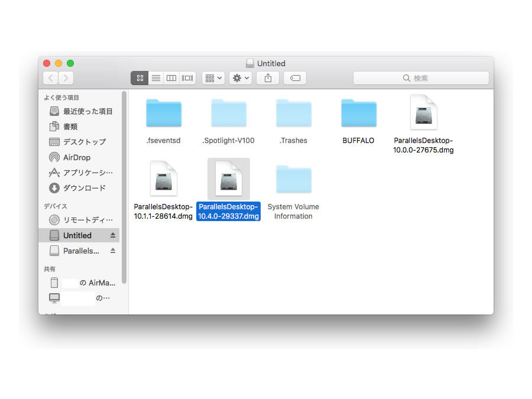The image size is (532, 399).
Task: Open the gear action menu
Action: point(241,78)
